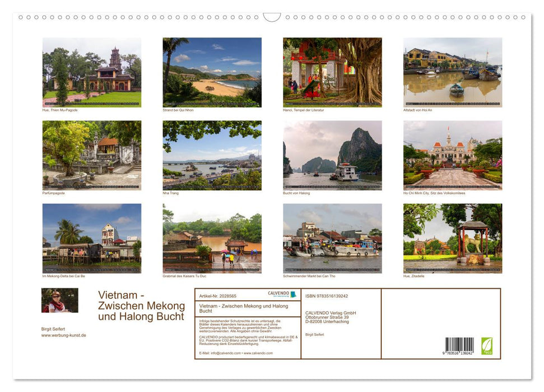Select the Hue, Thien Mu-Pagode photo
The image size is (544, 392).
(x=91, y=72)
